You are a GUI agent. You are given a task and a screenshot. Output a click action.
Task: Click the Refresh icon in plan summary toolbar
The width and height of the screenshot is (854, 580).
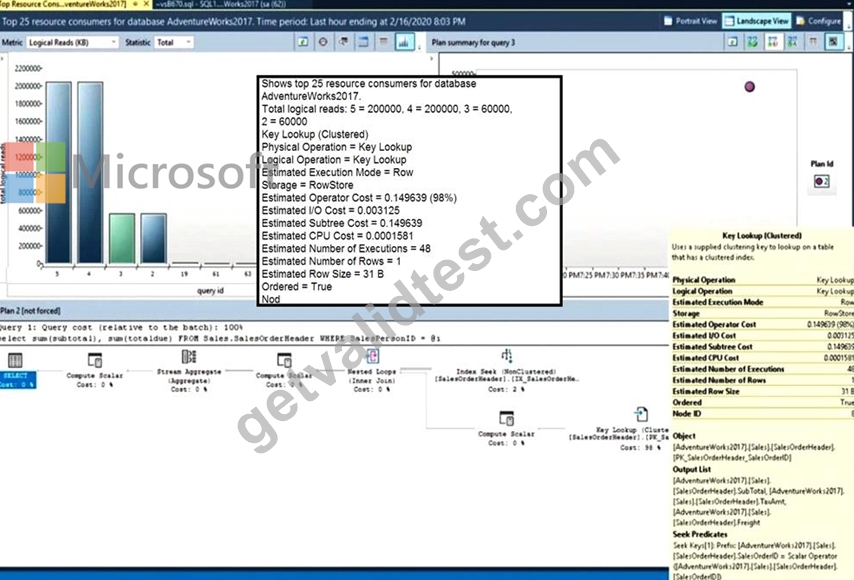point(733,42)
